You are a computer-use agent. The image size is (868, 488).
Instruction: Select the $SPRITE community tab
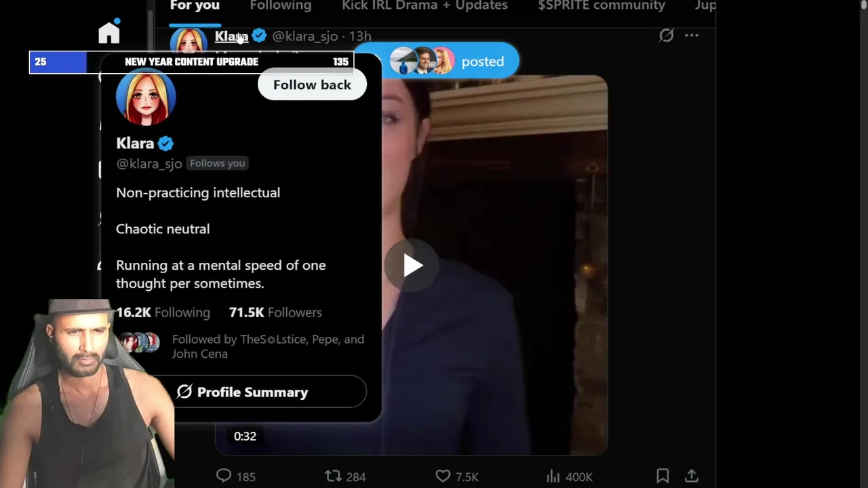601,6
